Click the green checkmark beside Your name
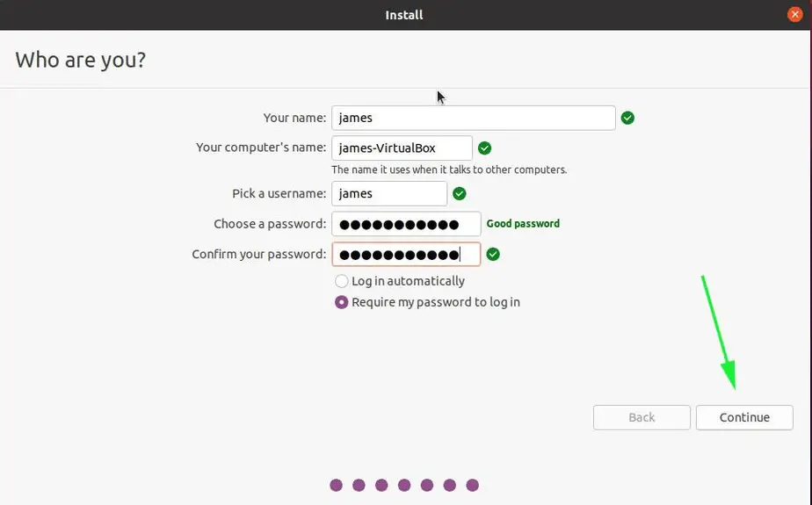The height and width of the screenshot is (505, 812). (627, 118)
